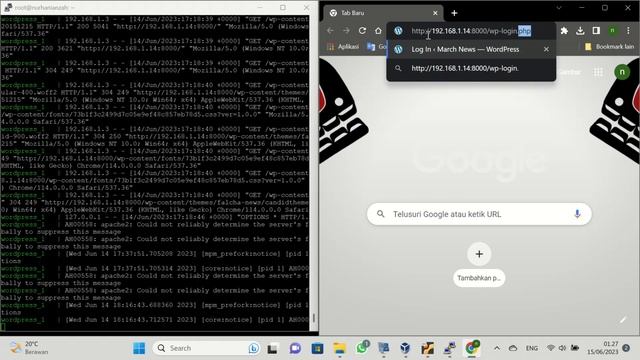This screenshot has height=360, width=640.
Task: Open VirtualBox cube icon on taskbar
Action: pyautogui.click(x=405, y=348)
